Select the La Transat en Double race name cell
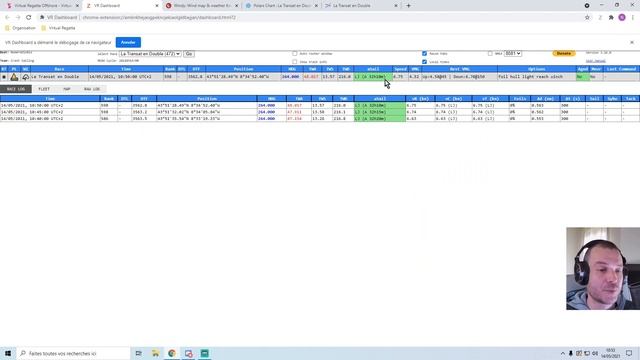This screenshot has height=360, width=640. [x=59, y=77]
